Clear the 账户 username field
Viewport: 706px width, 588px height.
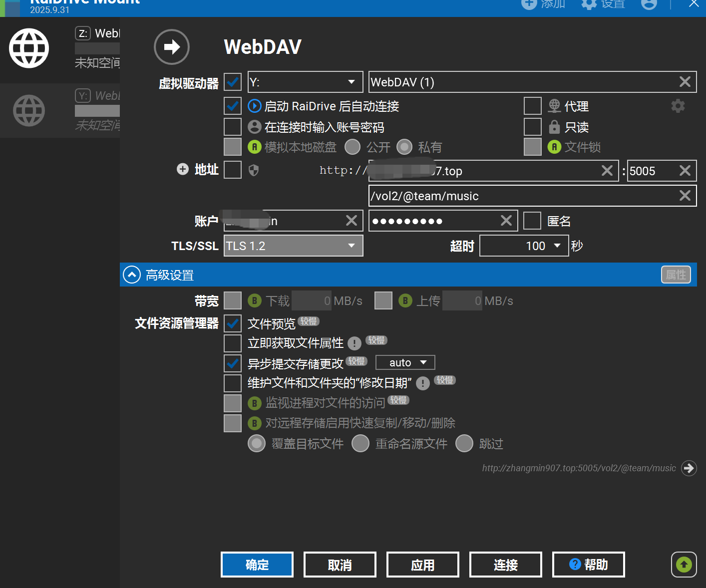[x=352, y=221]
